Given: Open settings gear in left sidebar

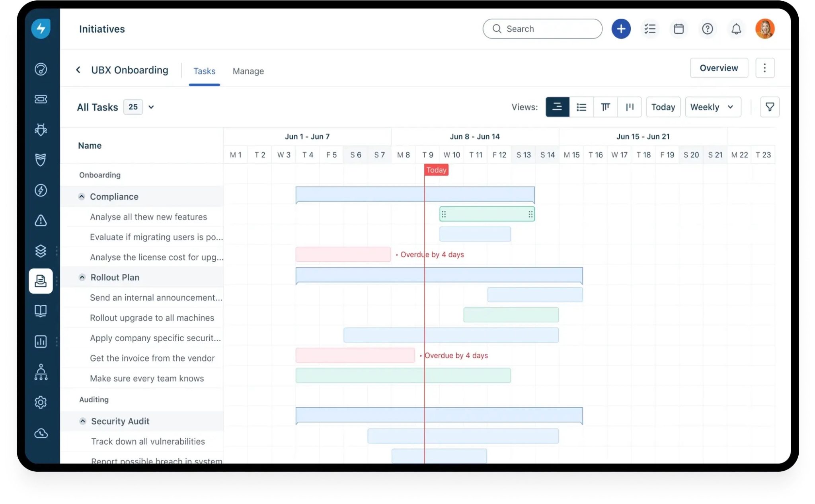Looking at the screenshot, I should coord(41,402).
